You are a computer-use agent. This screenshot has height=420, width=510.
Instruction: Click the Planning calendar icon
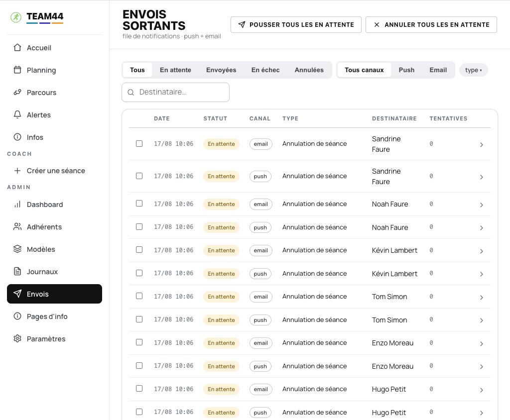17,70
